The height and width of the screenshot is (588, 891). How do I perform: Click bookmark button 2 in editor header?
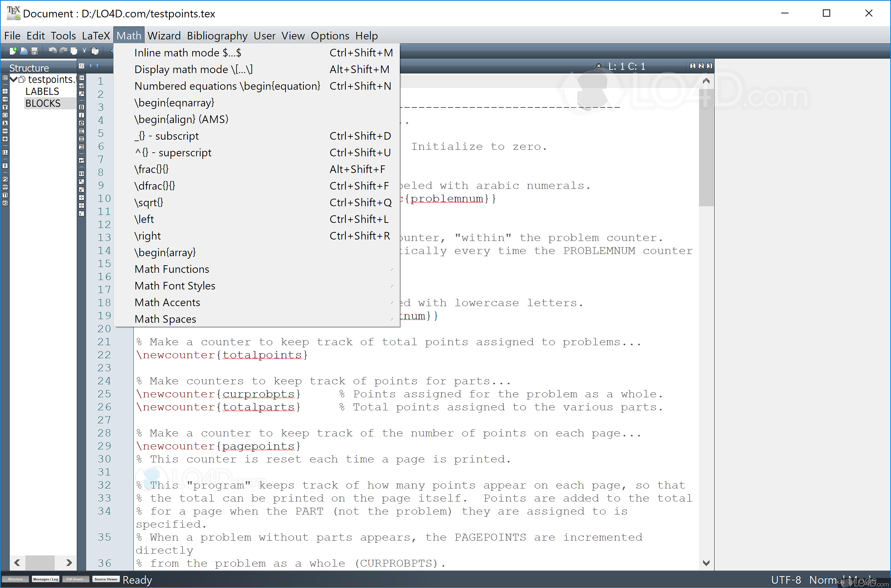[x=701, y=66]
